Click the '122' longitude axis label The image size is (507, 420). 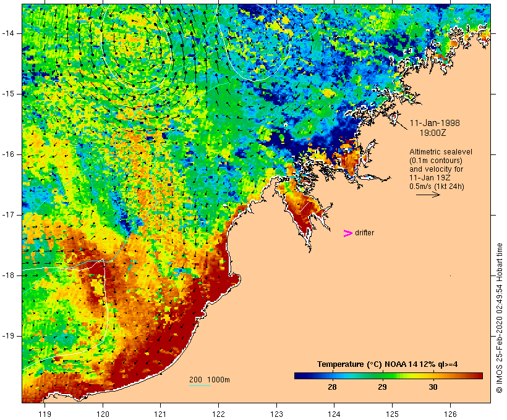(x=219, y=414)
